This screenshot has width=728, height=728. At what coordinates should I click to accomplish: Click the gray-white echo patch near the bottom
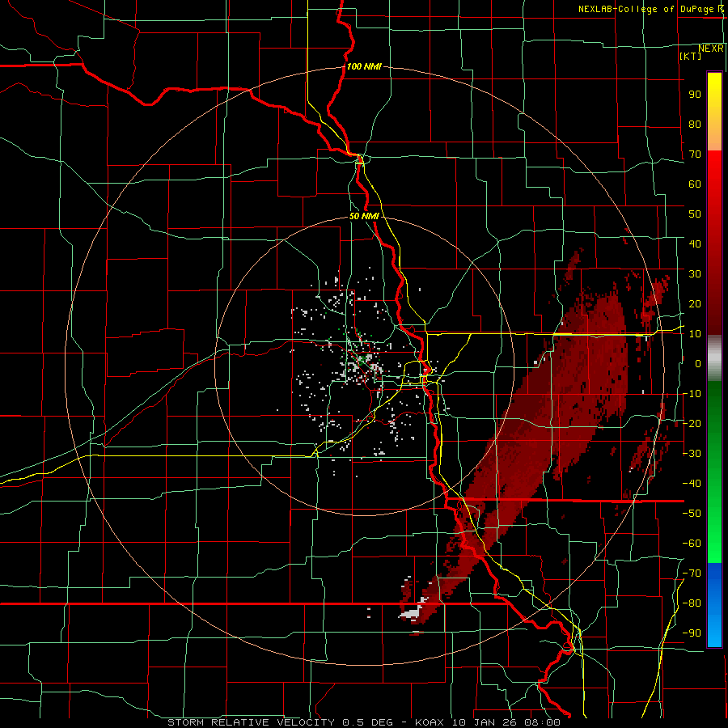pos(413,612)
